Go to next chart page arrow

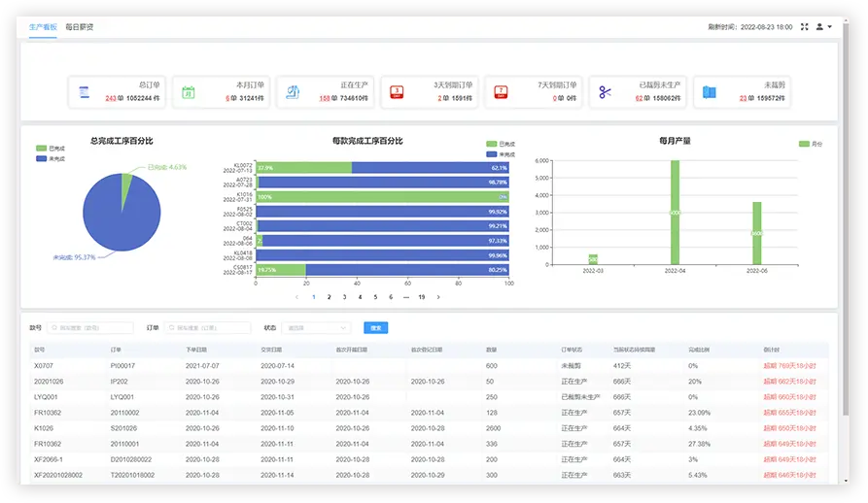click(x=438, y=297)
